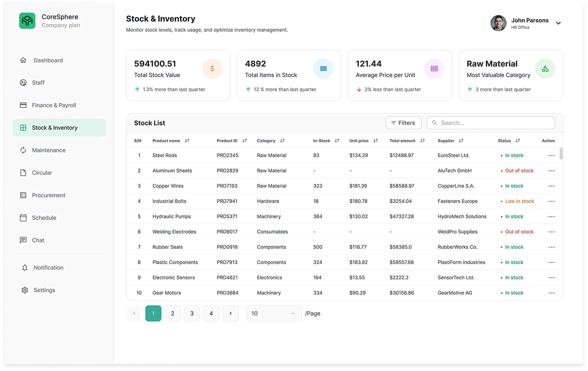Click the CoreSphere logo icon

coord(27,21)
